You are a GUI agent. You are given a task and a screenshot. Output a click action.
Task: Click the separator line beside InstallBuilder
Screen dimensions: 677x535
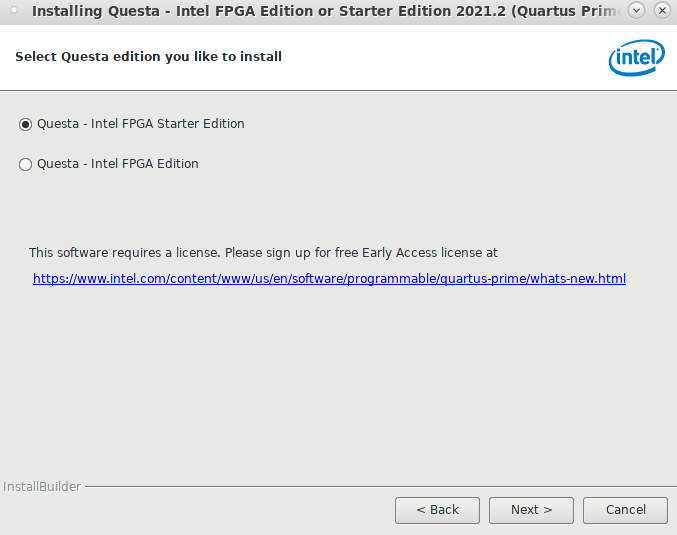click(x=380, y=487)
